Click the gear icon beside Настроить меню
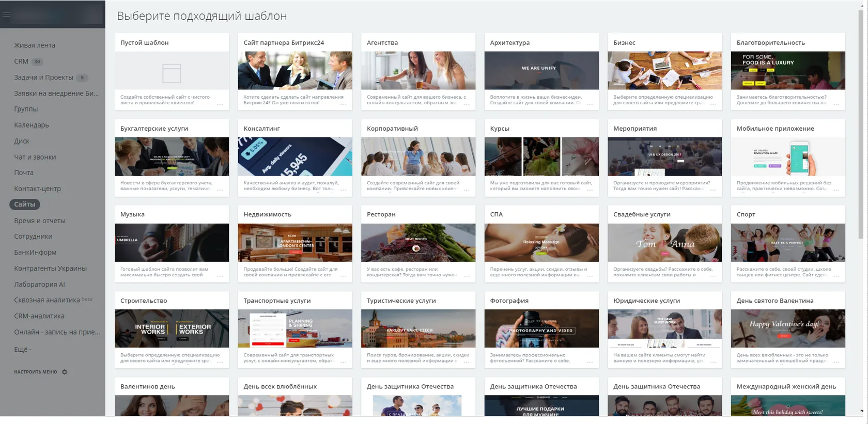 (65, 372)
